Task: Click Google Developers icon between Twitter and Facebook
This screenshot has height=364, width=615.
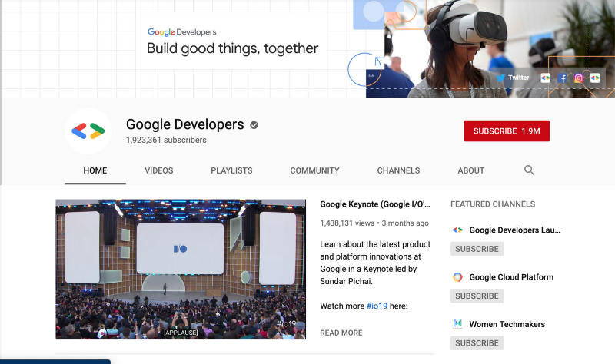Action: 545,78
